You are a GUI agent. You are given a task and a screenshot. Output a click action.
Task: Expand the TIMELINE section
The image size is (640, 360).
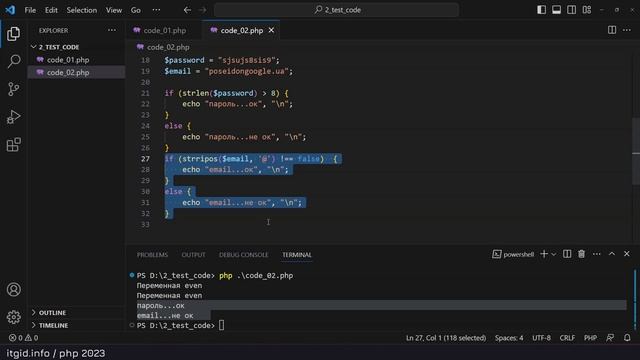(76, 325)
